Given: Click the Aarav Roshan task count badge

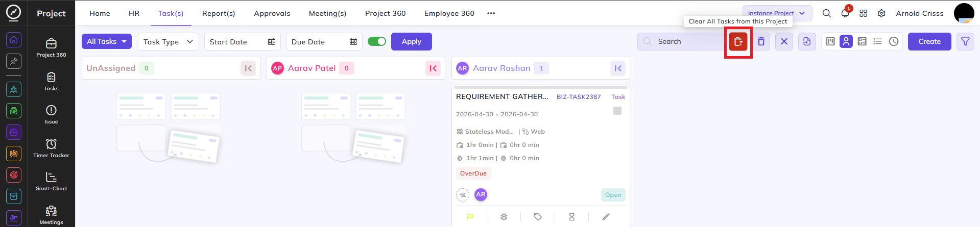Looking at the screenshot, I should click(541, 68).
